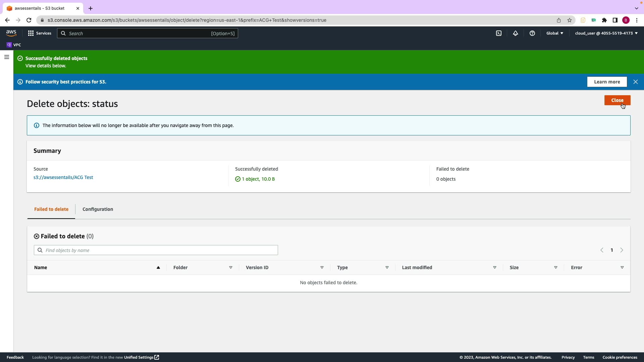Dismiss the security best practices banner
The height and width of the screenshot is (362, 644).
[635, 82]
